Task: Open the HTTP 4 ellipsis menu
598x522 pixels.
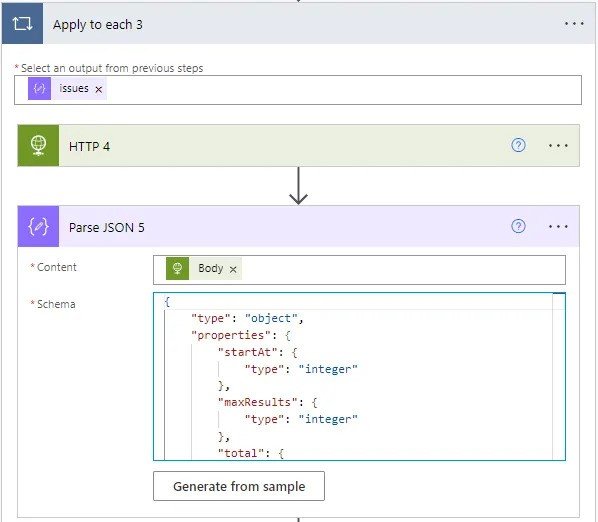Action: click(x=558, y=146)
